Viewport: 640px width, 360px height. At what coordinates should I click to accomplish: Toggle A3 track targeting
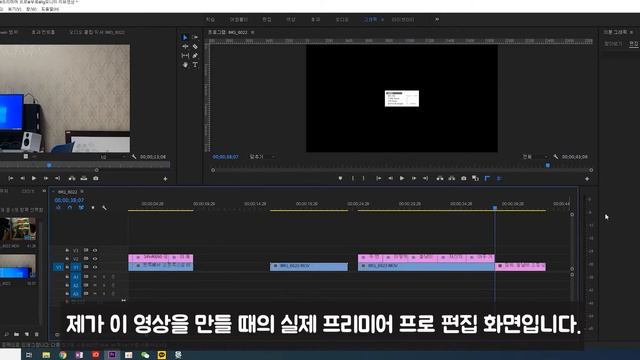(x=76, y=294)
